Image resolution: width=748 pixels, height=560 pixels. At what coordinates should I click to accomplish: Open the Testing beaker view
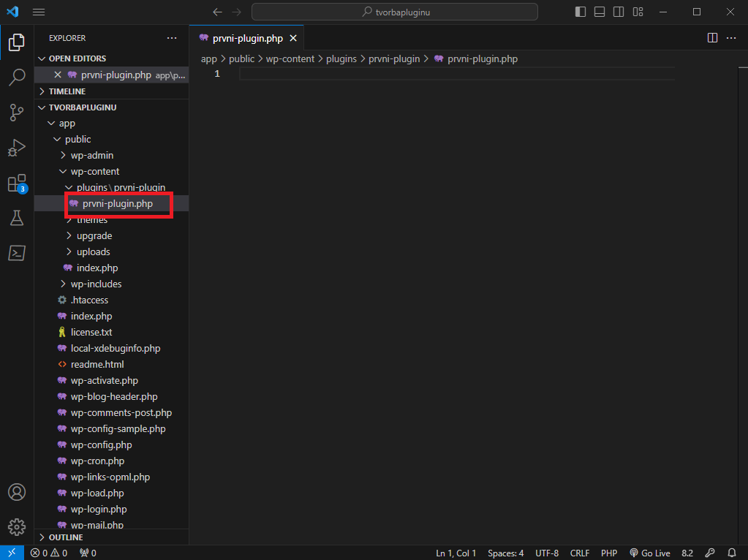(16, 217)
